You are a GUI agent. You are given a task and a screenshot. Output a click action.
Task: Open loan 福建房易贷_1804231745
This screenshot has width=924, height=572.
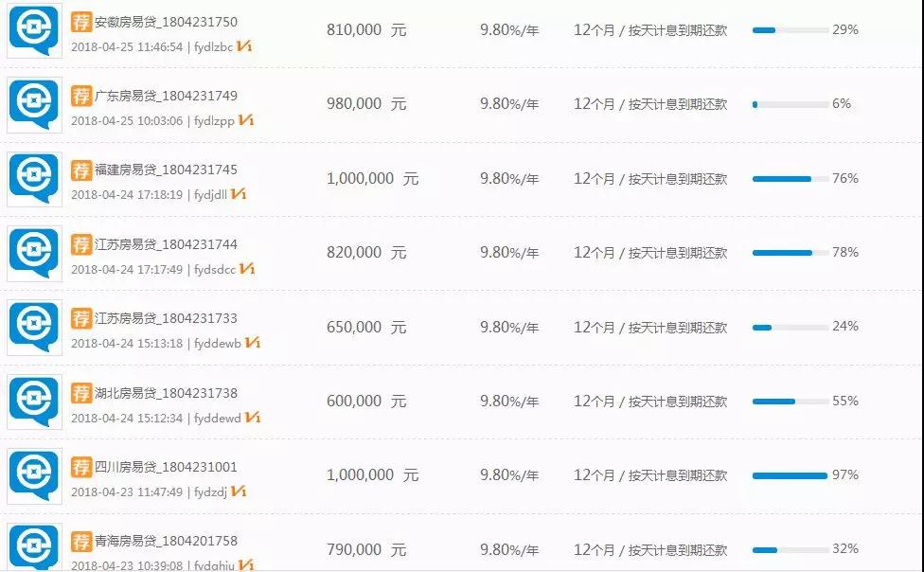pyautogui.click(x=166, y=170)
